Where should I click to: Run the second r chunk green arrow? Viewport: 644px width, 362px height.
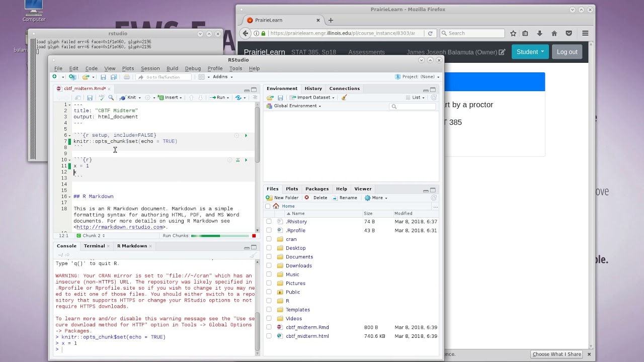[x=246, y=160]
